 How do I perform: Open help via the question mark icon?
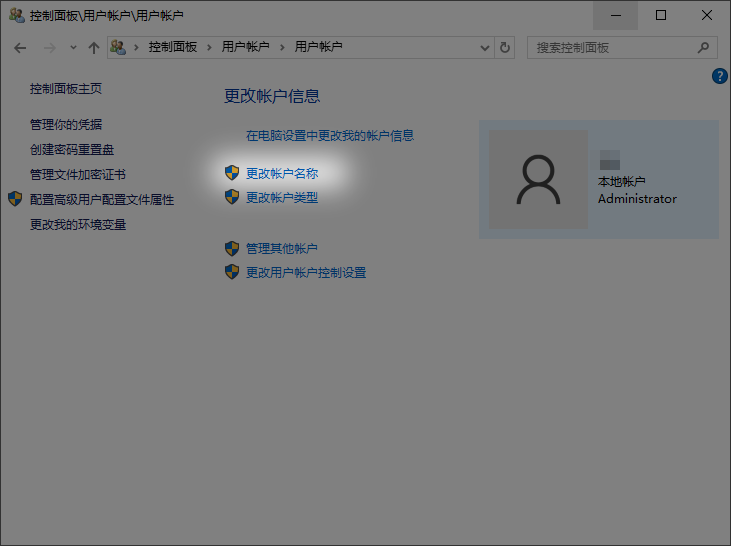[x=719, y=76]
